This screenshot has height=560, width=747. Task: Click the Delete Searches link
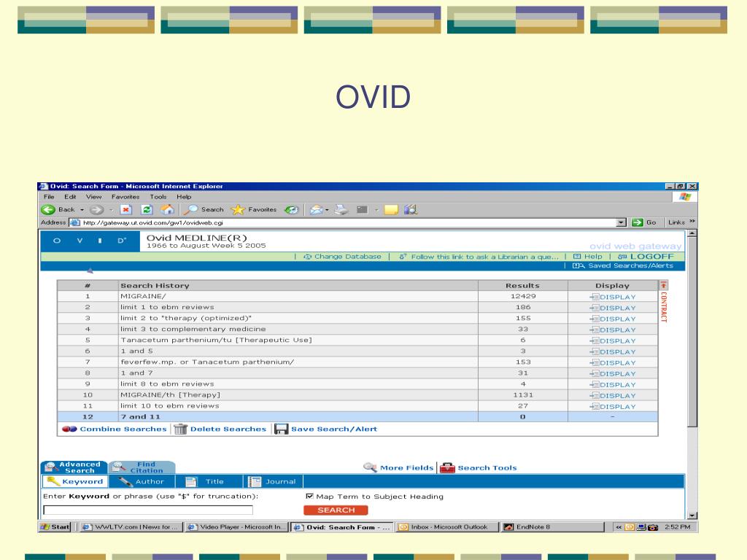[x=228, y=429]
